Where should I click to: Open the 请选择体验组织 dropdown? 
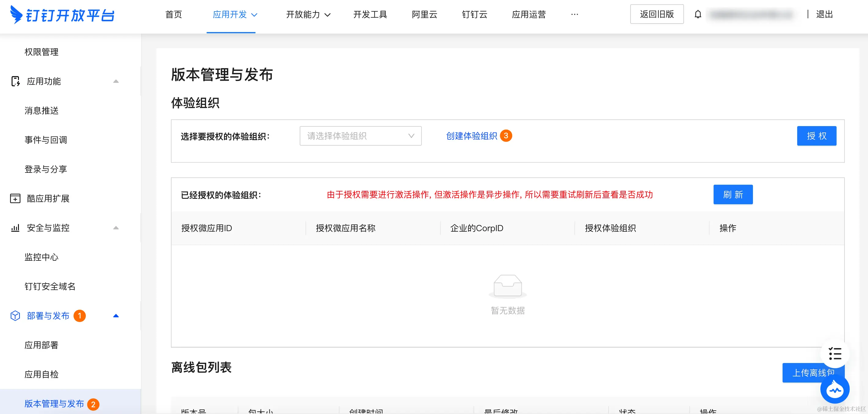pos(360,136)
